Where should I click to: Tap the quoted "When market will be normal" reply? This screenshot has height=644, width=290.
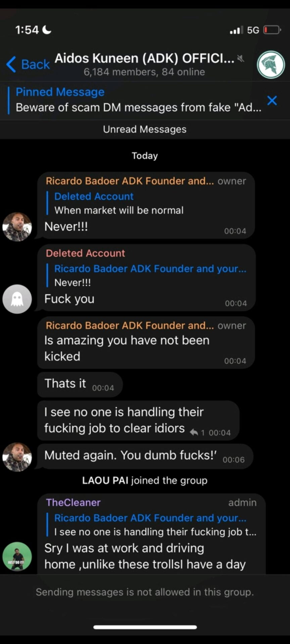click(x=118, y=204)
